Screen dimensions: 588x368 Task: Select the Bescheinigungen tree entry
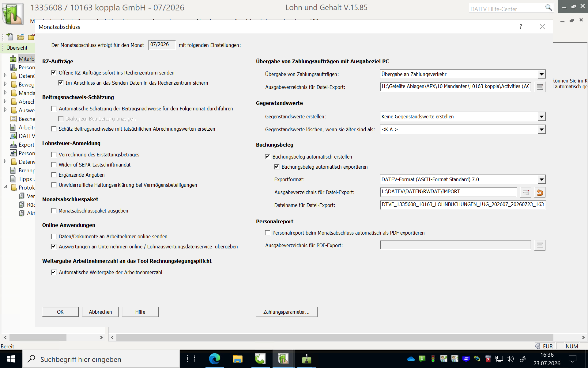tap(27, 119)
